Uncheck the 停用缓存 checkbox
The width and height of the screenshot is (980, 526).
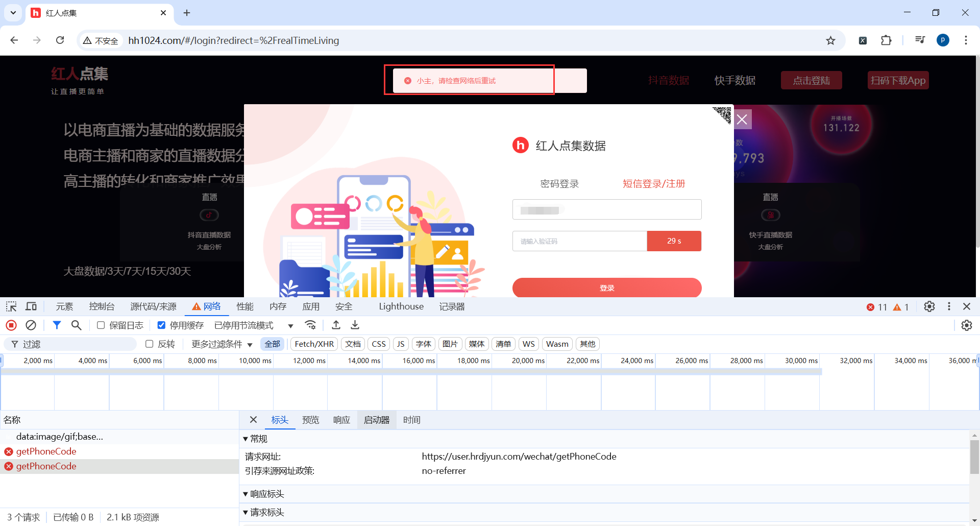click(x=161, y=325)
